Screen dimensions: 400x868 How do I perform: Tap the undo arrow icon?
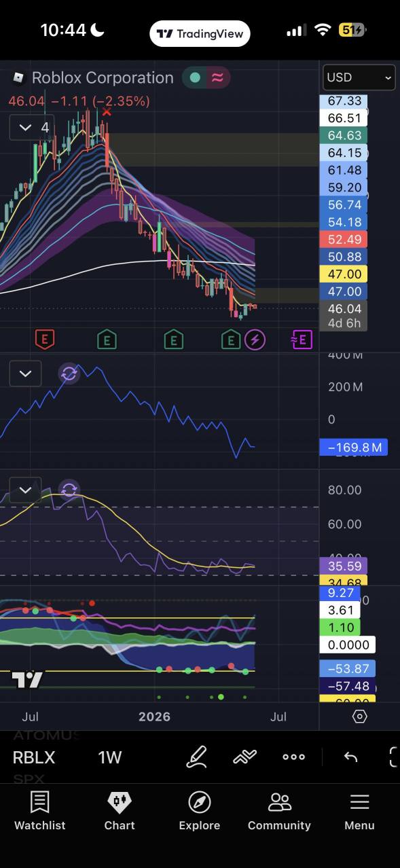click(350, 757)
